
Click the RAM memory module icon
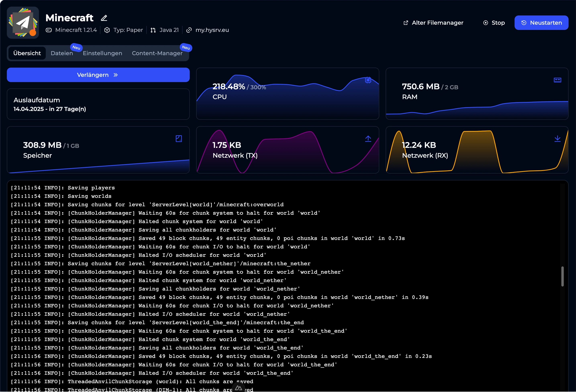click(x=557, y=80)
